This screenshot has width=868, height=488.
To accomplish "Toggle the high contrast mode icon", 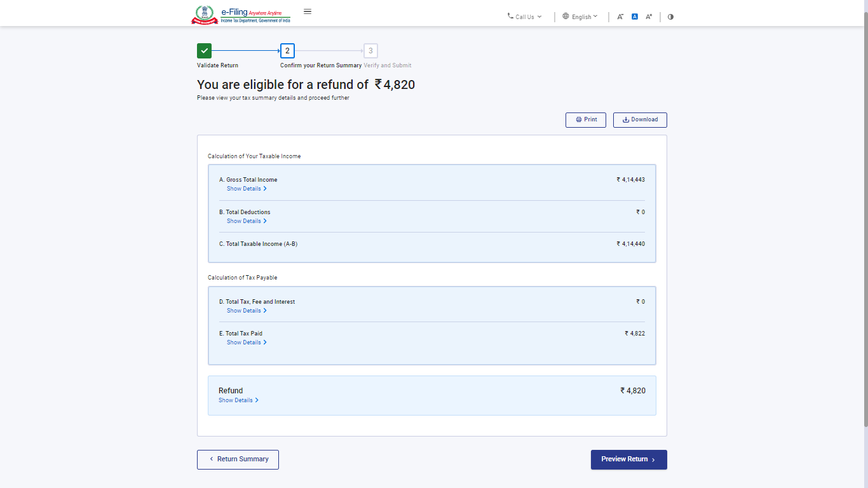I will pyautogui.click(x=670, y=17).
